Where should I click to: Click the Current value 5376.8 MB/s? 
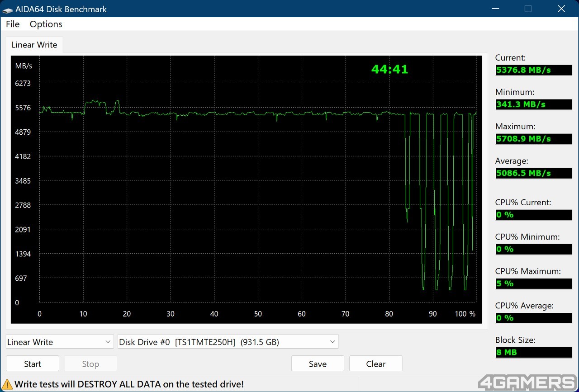[x=533, y=70]
